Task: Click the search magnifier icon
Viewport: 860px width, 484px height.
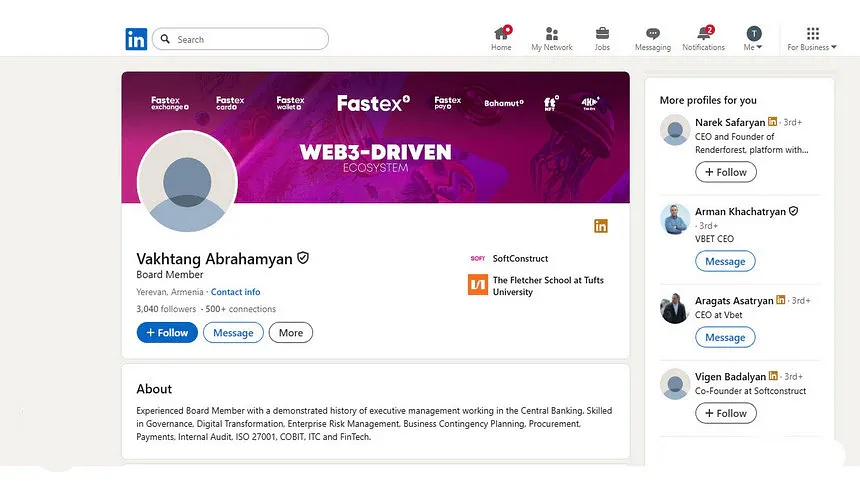Action: [165, 39]
